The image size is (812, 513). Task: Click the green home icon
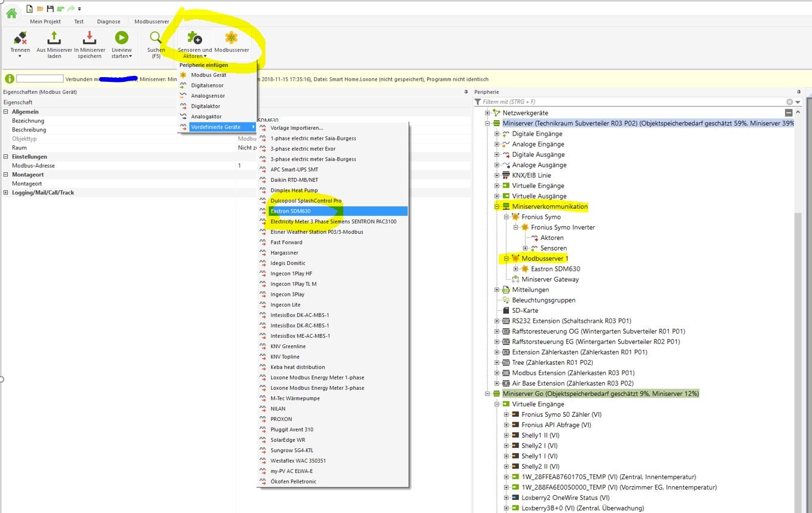(x=11, y=13)
